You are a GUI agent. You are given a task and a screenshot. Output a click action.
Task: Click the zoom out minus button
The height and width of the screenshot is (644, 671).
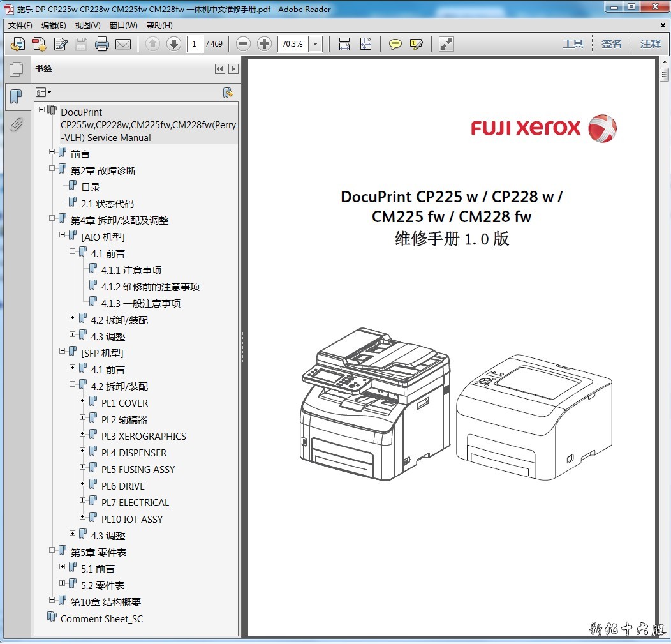[x=243, y=44]
